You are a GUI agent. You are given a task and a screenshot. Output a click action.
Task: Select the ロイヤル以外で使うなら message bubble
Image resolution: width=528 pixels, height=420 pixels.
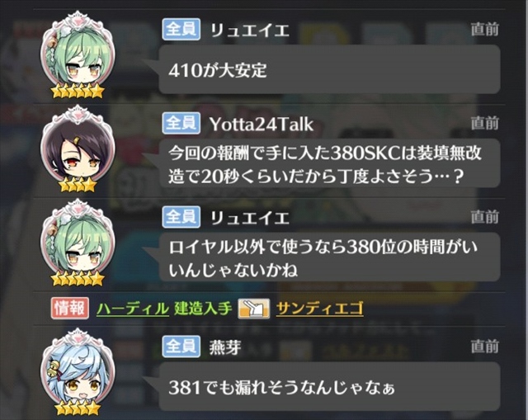point(329,257)
